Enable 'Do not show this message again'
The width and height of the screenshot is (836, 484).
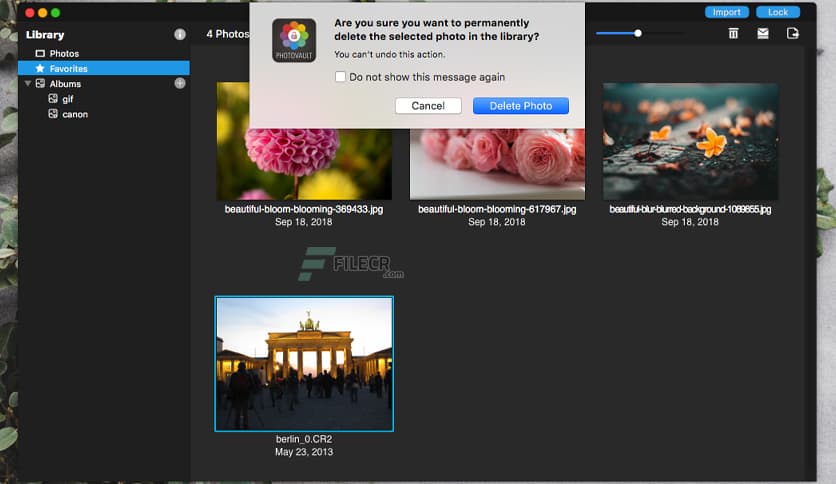340,77
